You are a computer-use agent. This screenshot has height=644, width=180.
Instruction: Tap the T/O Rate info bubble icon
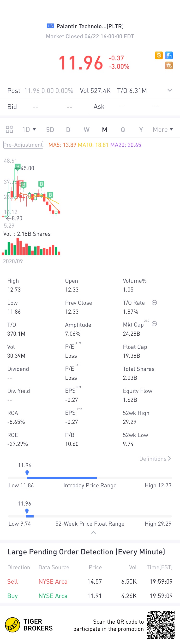click(155, 303)
